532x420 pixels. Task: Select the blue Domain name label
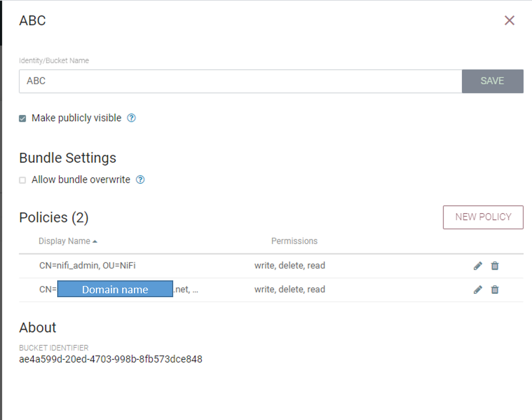[x=115, y=289]
